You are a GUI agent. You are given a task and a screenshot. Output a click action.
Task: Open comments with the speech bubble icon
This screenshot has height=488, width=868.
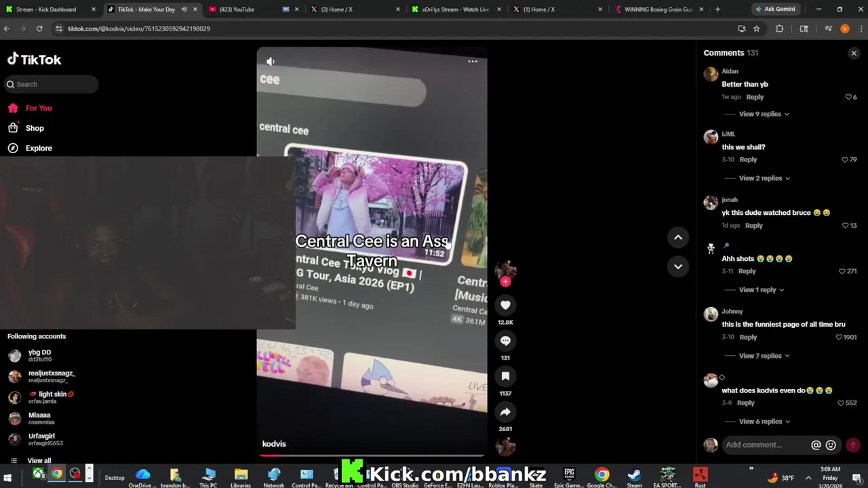tap(505, 341)
